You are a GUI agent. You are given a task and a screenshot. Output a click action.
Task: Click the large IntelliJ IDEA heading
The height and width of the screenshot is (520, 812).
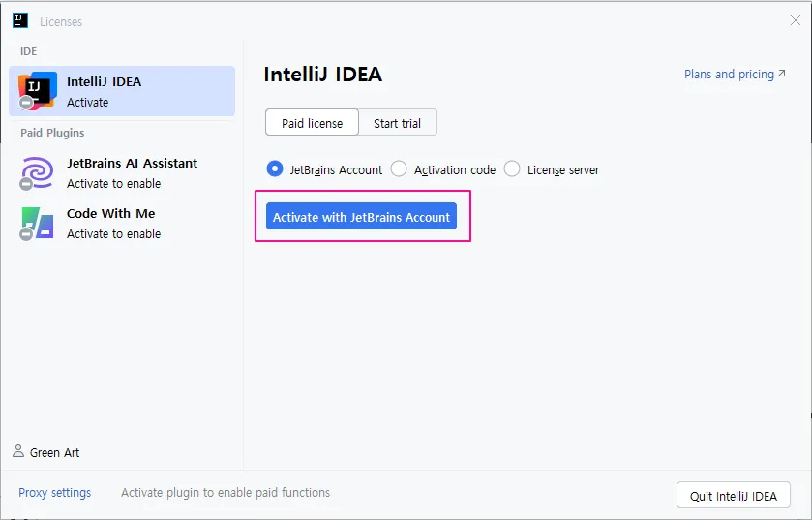pyautogui.click(x=323, y=75)
